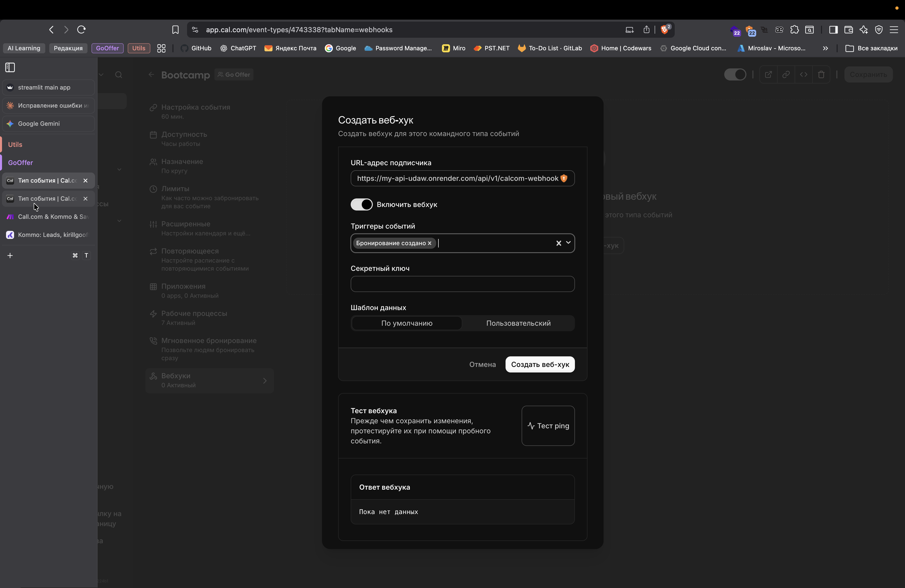Open the Brave Shields lion icon

click(x=664, y=30)
